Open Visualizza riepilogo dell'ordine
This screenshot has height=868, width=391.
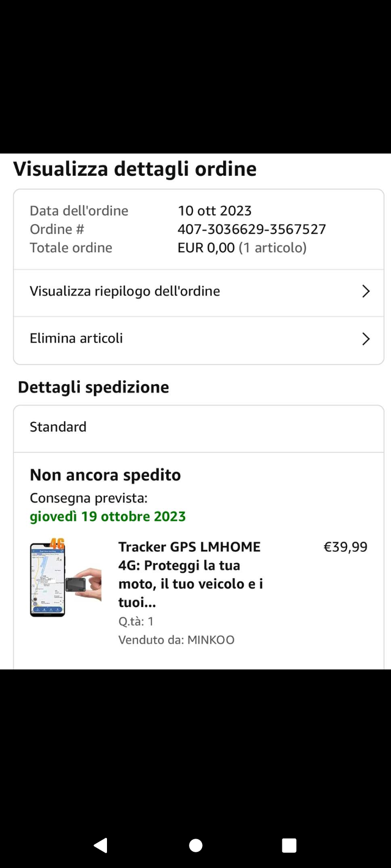pyautogui.click(x=125, y=291)
